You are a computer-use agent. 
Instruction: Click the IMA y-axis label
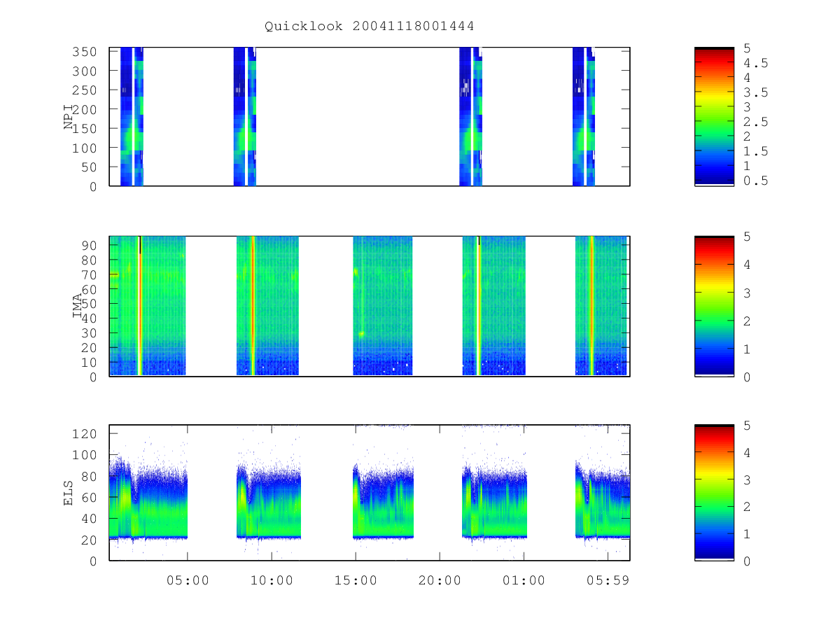point(77,306)
